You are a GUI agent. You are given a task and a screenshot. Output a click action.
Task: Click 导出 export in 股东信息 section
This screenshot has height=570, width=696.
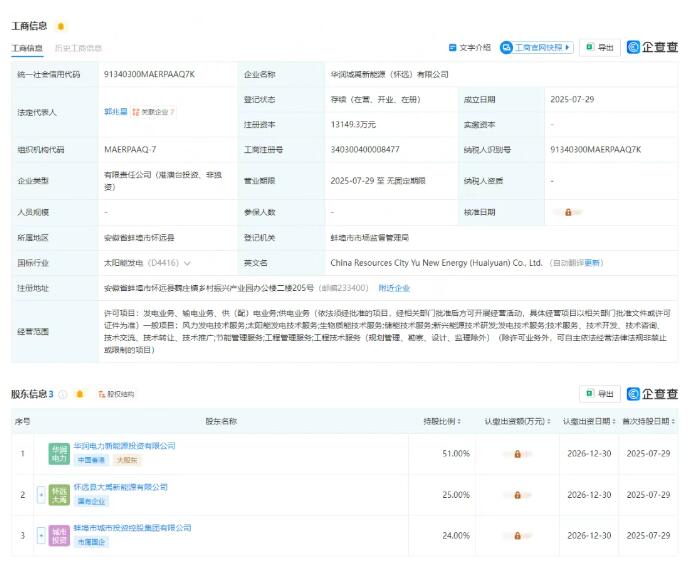click(x=601, y=394)
